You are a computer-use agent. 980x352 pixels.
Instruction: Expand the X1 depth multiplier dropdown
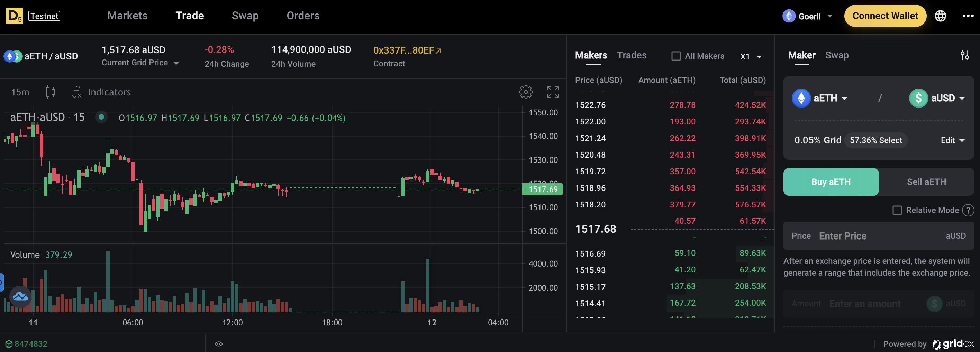(x=751, y=57)
